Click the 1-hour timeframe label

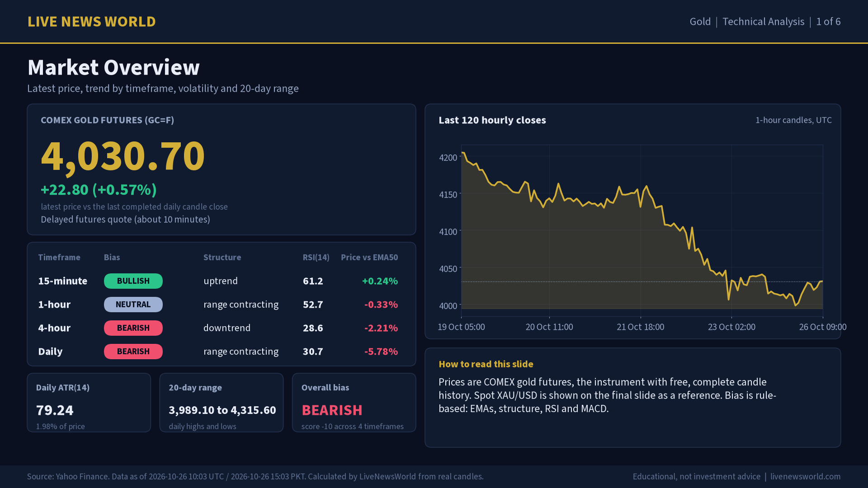(x=54, y=305)
